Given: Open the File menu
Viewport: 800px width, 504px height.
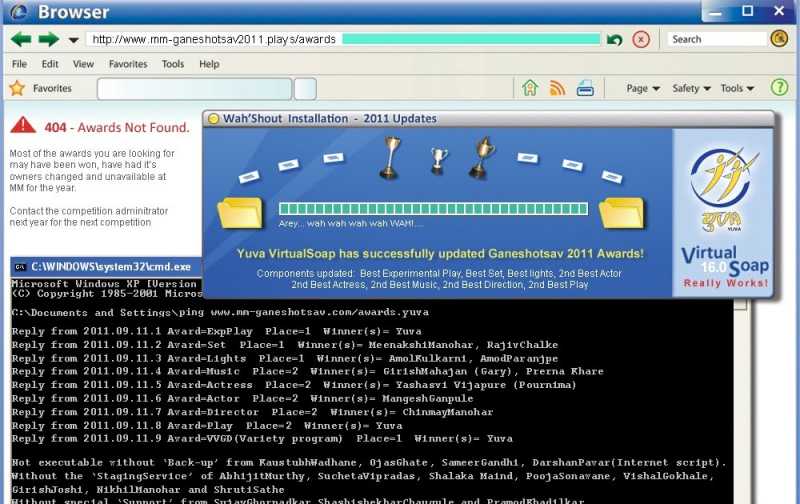Looking at the screenshot, I should click(19, 64).
